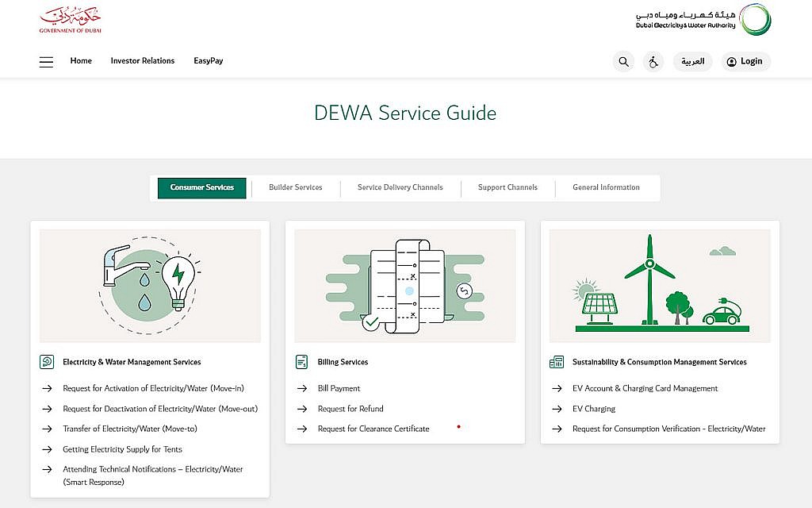Switch language with the العربية button
812x508 pixels.
(692, 62)
